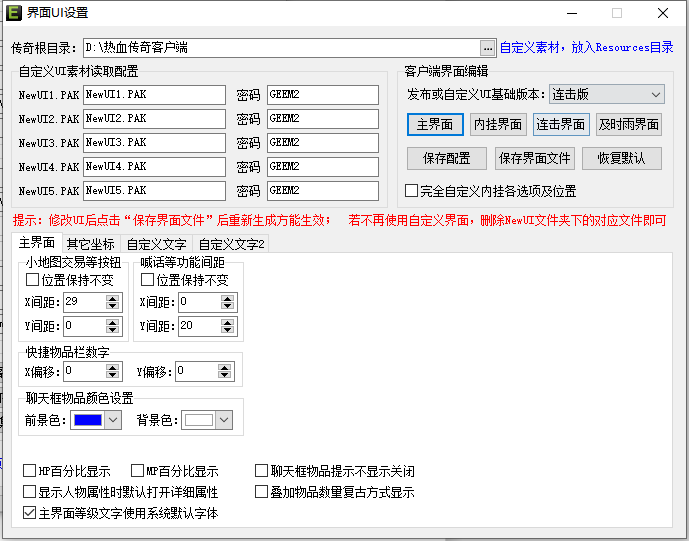Increase X间距 in 小地图交易等按钮 group
Viewport: 689px width, 541px height.
pyautogui.click(x=112, y=298)
